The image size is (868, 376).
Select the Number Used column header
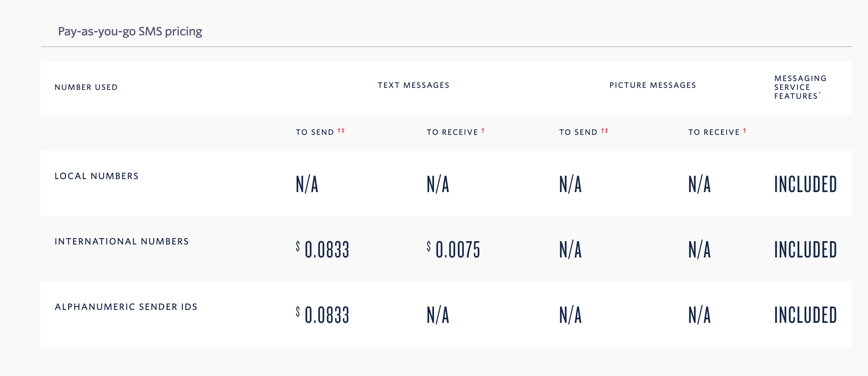[86, 87]
